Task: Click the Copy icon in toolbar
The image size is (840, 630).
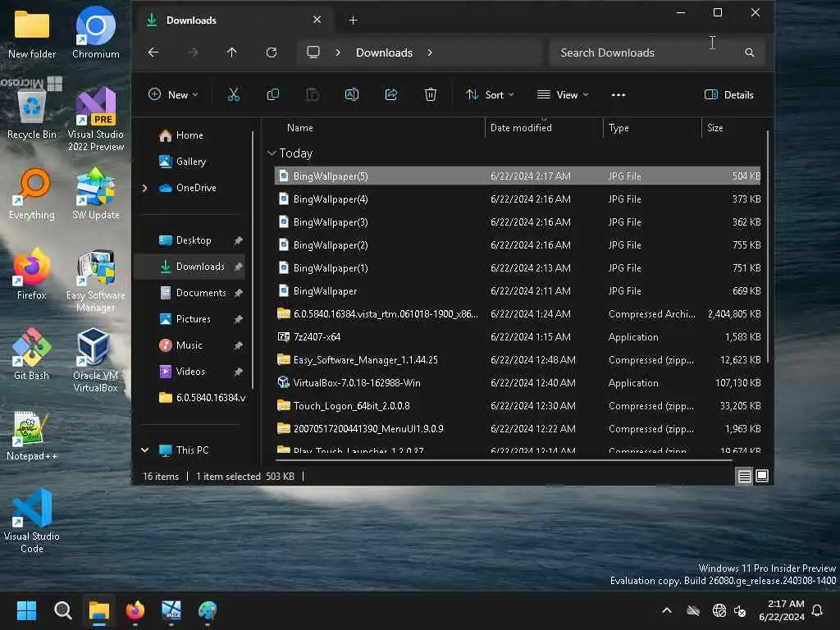Action: pyautogui.click(x=272, y=95)
